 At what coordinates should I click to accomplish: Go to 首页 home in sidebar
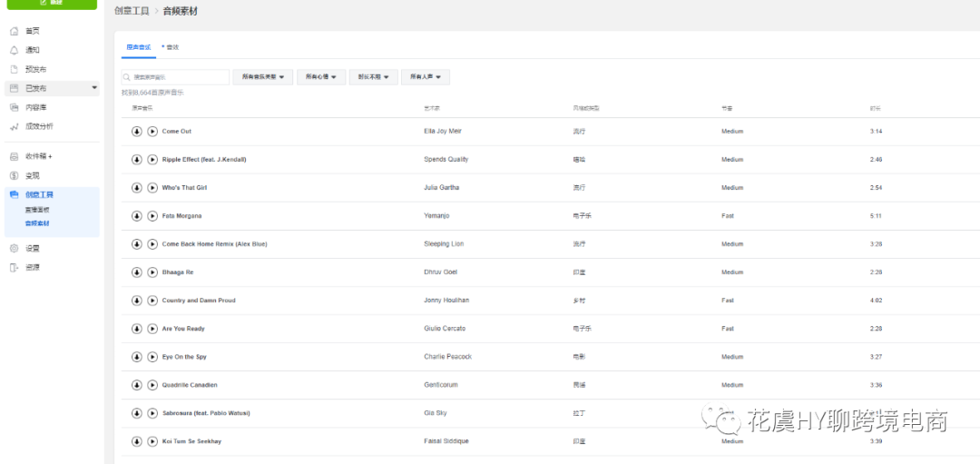click(x=33, y=31)
